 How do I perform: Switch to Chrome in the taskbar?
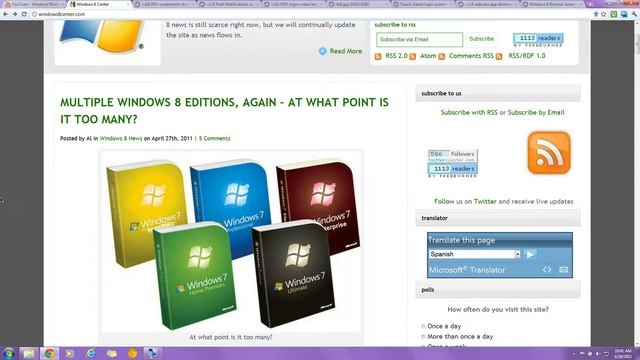click(49, 353)
